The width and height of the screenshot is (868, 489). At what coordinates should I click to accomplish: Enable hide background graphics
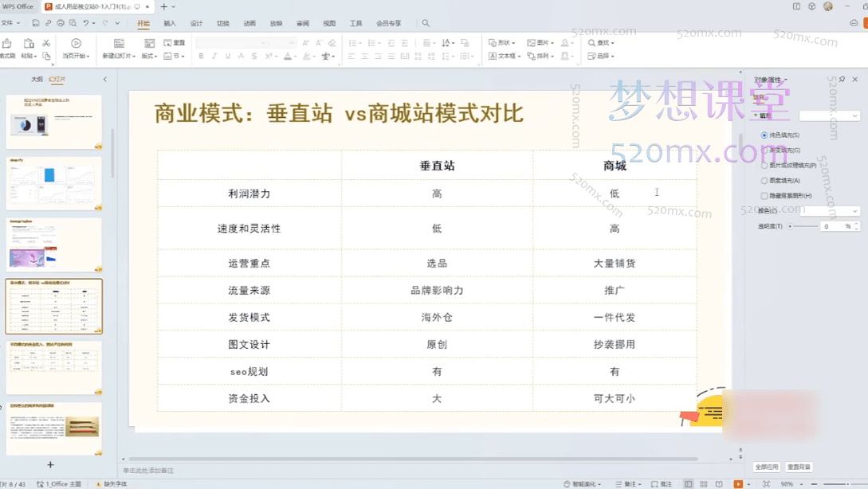pos(765,195)
